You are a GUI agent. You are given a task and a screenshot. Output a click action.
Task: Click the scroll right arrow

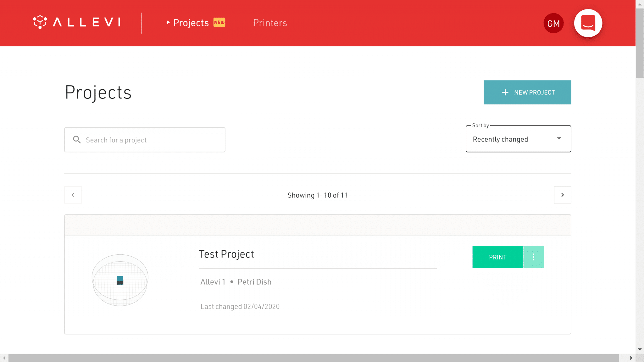click(x=631, y=358)
